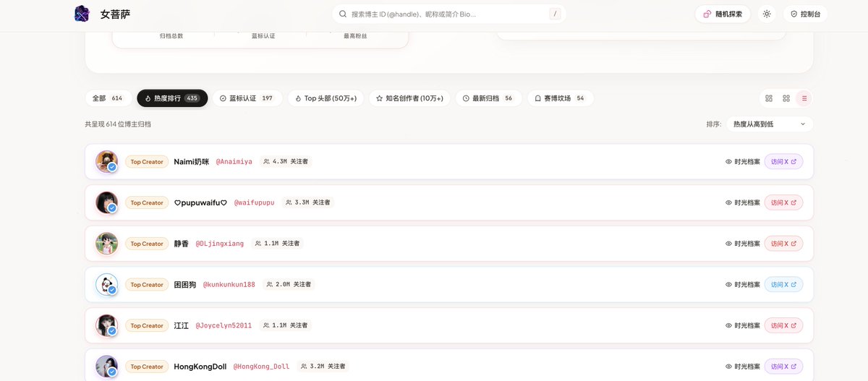Switch to grid view icon beside list view
Viewport: 868px width, 381px height.
[x=786, y=98]
